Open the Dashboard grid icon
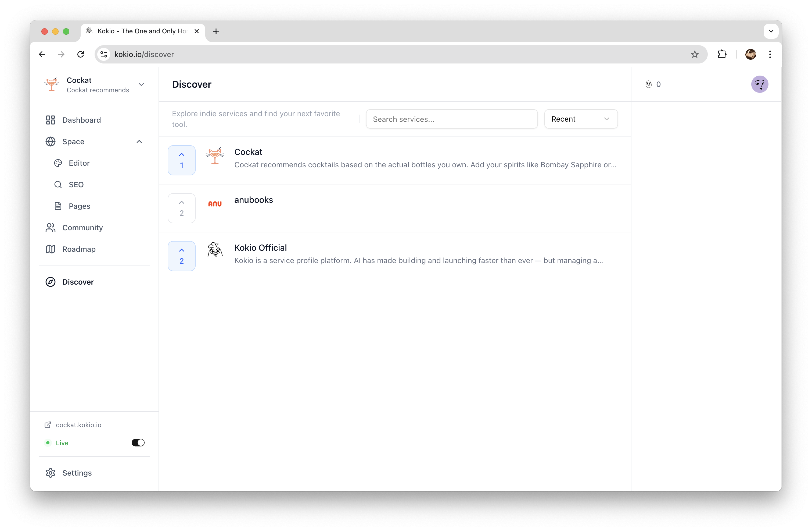 pyautogui.click(x=51, y=120)
